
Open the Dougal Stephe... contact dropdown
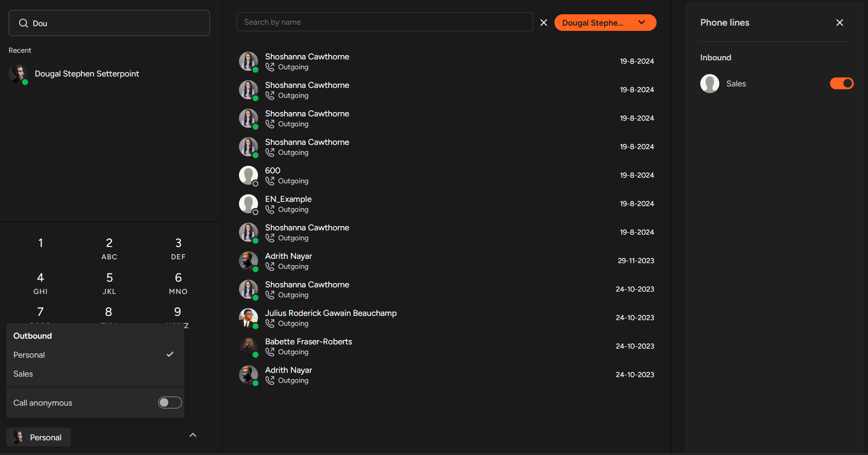[605, 22]
